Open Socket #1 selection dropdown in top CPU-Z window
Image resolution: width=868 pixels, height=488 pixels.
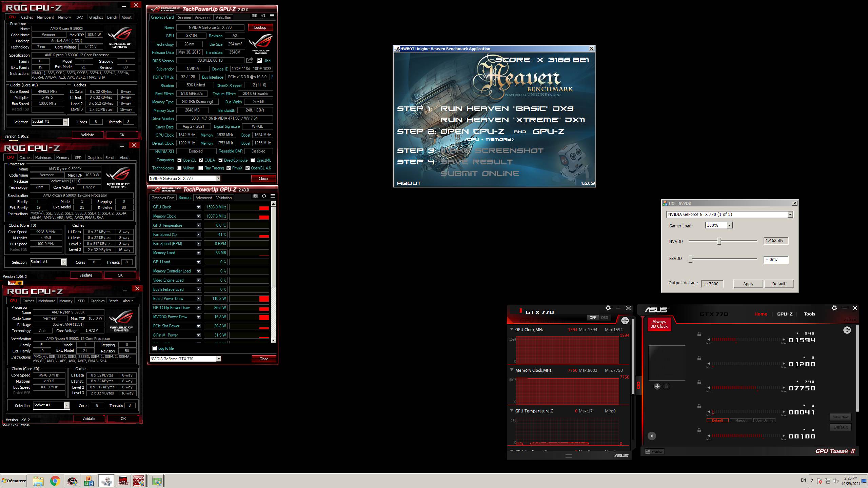click(65, 122)
